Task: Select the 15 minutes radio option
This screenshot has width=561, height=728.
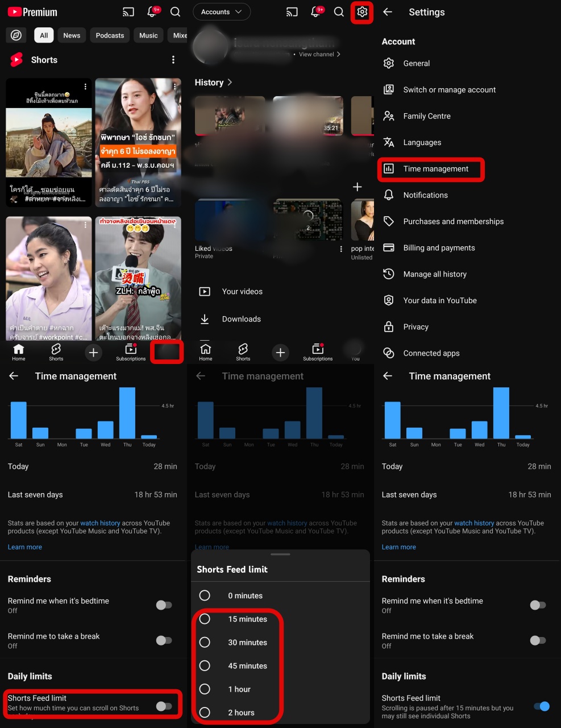Action: (205, 619)
